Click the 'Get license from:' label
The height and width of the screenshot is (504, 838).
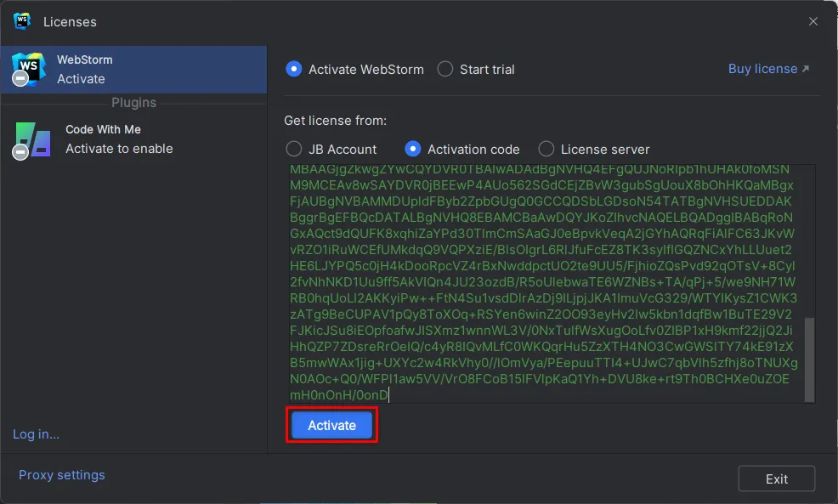click(335, 120)
